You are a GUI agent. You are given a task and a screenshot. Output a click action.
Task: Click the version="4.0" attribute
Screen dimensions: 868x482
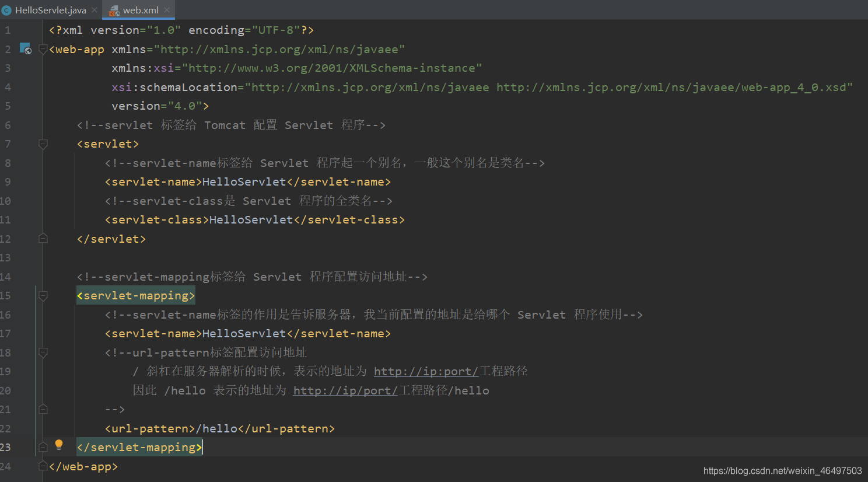(x=157, y=106)
